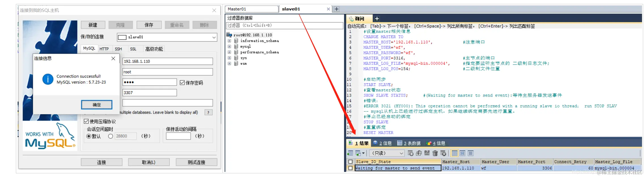Expand the sys tree node

pyautogui.click(x=229, y=58)
